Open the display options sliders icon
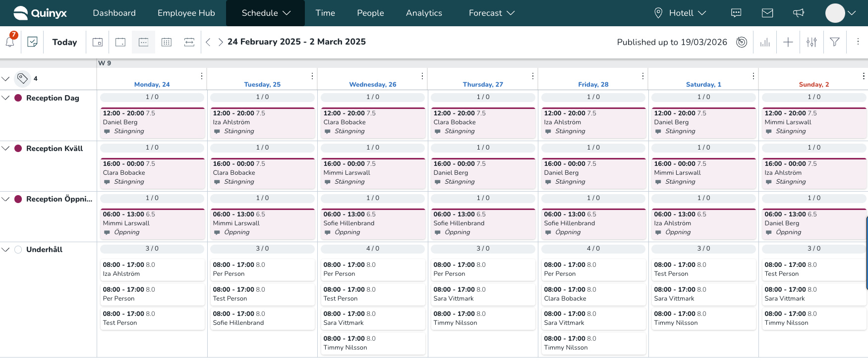868x363 pixels. 811,42
